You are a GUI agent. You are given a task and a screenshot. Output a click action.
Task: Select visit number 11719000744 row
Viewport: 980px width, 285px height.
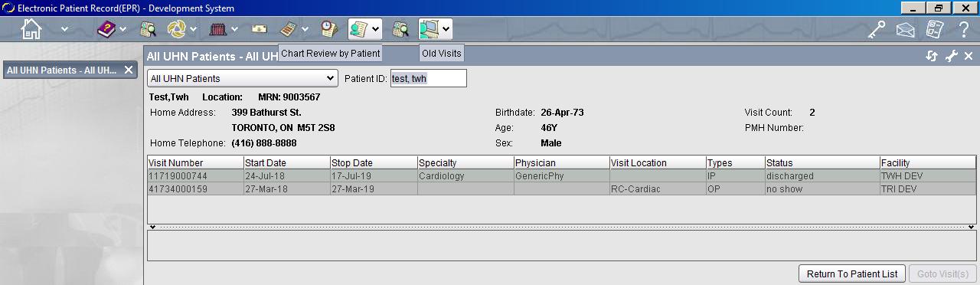561,176
